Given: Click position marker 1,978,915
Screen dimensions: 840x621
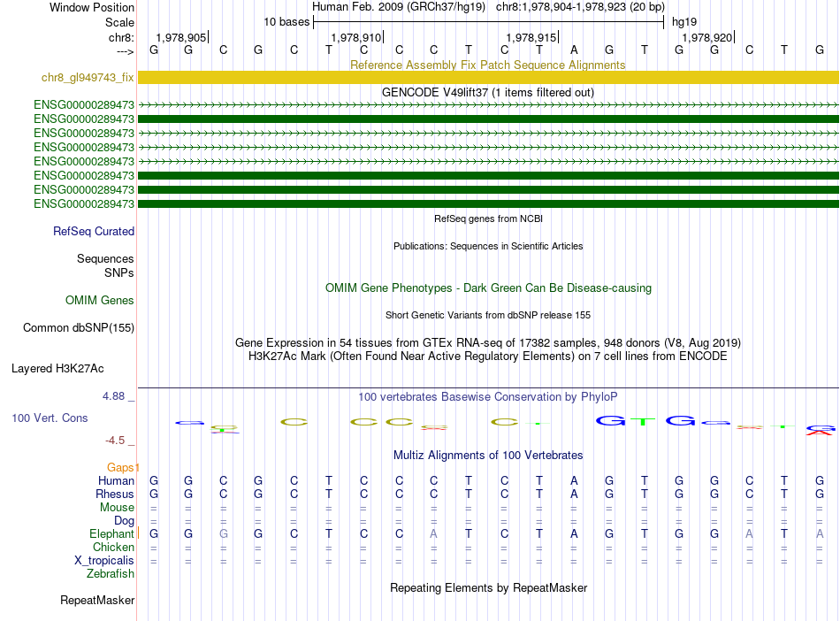Looking at the screenshot, I should [531, 37].
